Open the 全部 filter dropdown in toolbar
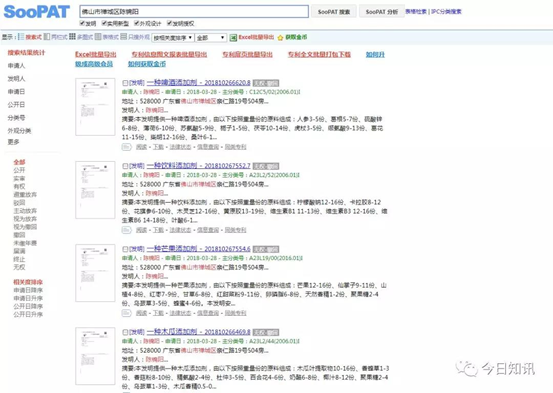Image resolution: width=553 pixels, height=393 pixels. [211, 37]
